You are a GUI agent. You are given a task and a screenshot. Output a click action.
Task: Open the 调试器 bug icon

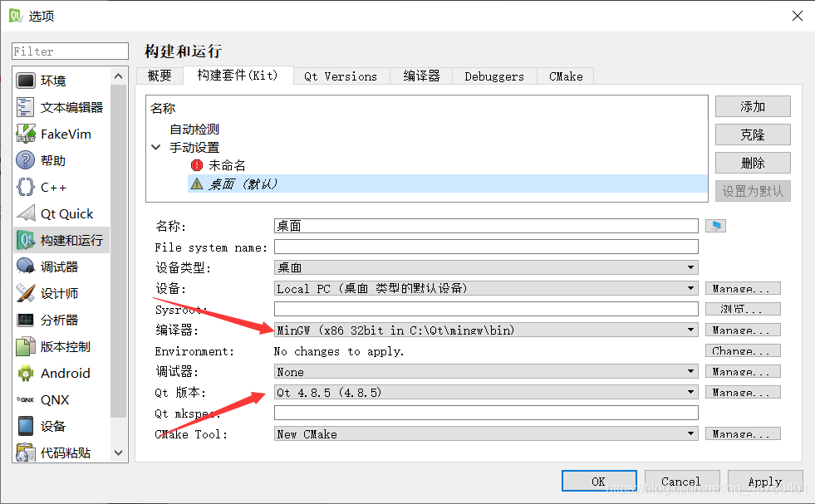pyautogui.click(x=26, y=267)
